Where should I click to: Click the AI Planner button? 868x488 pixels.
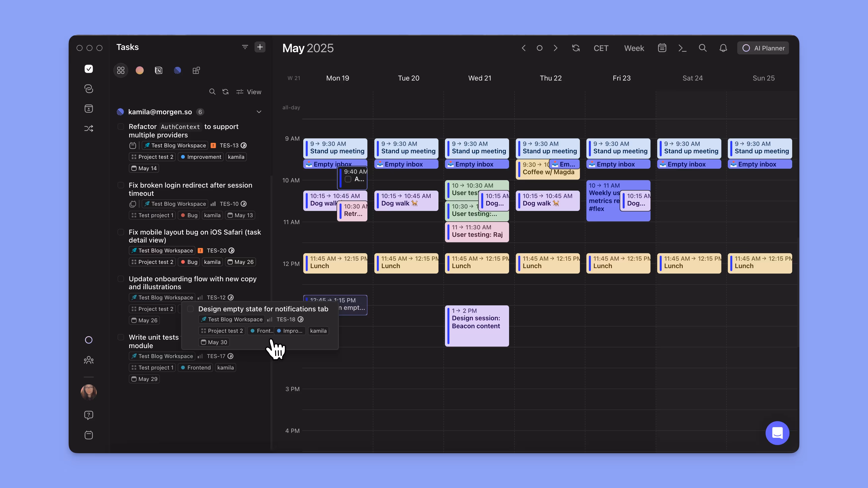[x=763, y=48]
